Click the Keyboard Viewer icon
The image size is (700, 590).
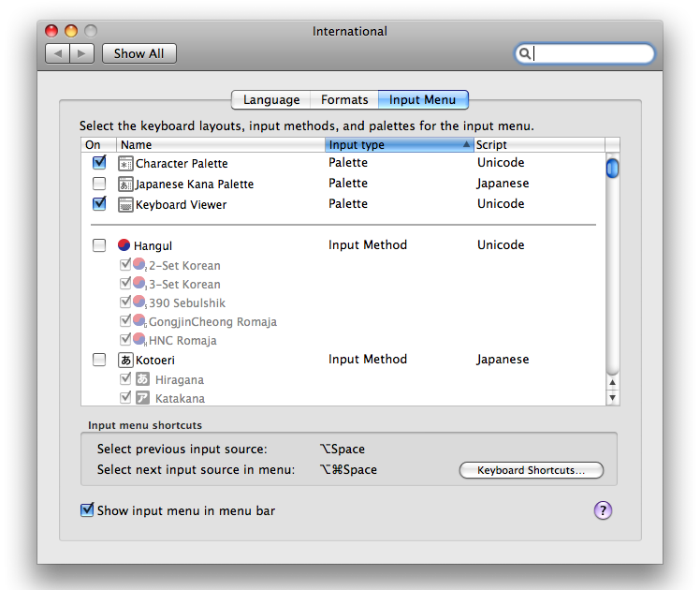(125, 204)
